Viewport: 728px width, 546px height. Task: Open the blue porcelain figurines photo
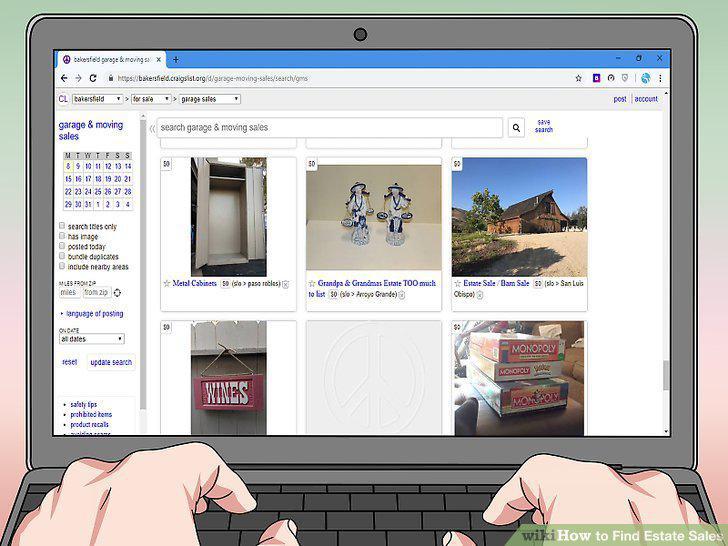pyautogui.click(x=374, y=217)
